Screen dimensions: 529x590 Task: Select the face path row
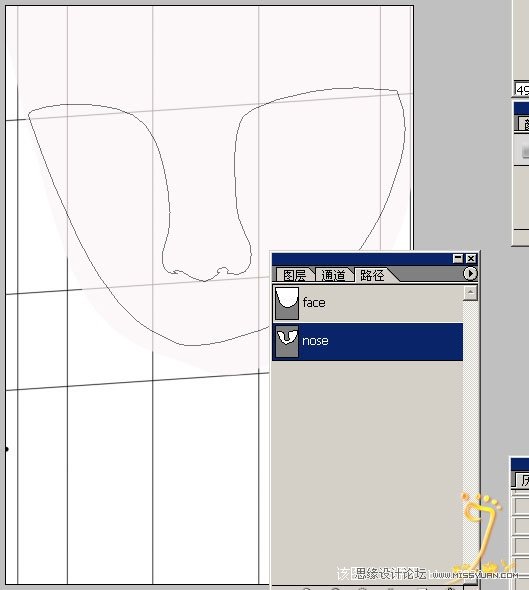point(368,303)
